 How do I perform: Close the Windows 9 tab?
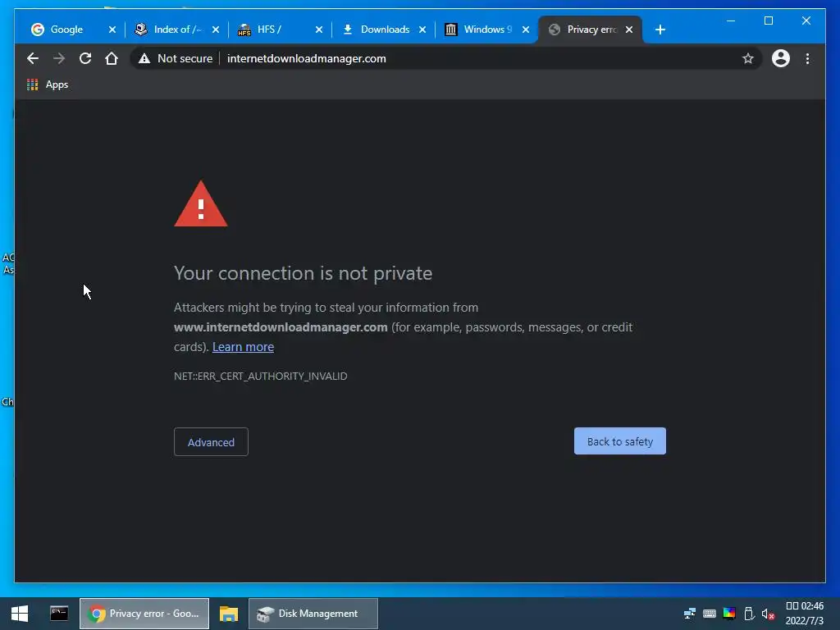tap(526, 30)
